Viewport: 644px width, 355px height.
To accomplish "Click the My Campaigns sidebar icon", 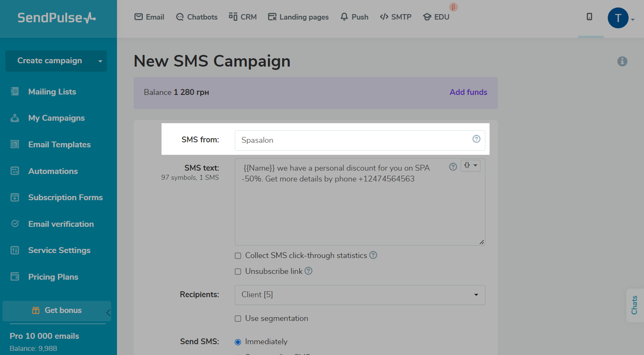I will coord(15,118).
